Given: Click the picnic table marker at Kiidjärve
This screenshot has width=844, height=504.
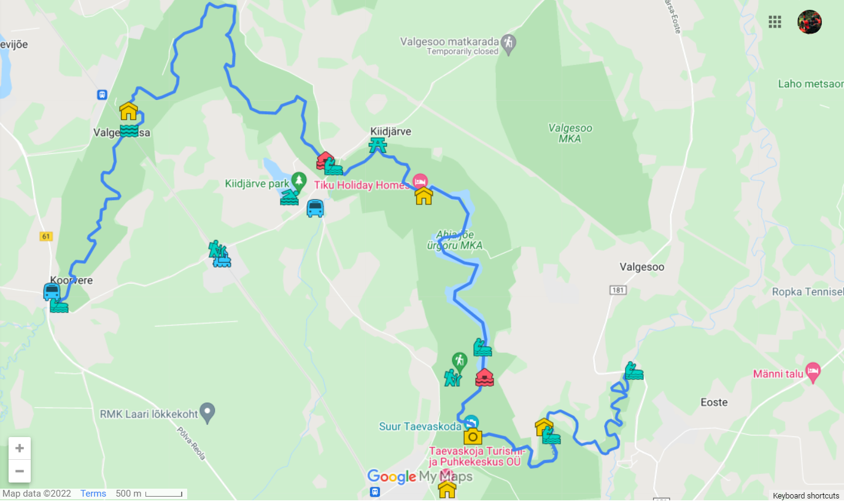Looking at the screenshot, I should 377,145.
